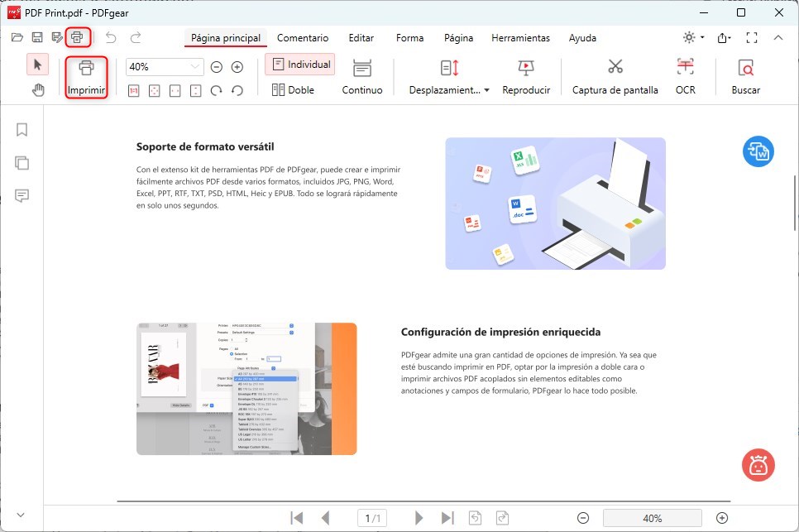
Task: Open the Buscar search tool
Action: pyautogui.click(x=745, y=78)
